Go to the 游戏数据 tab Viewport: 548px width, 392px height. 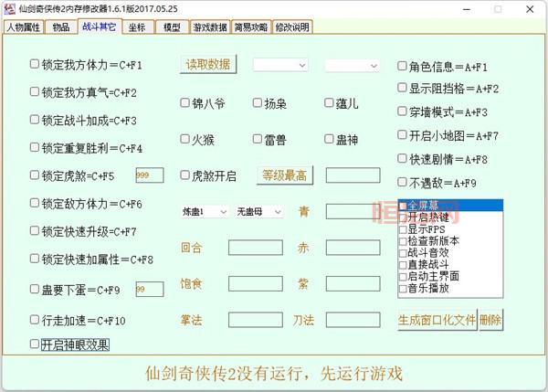(x=209, y=27)
